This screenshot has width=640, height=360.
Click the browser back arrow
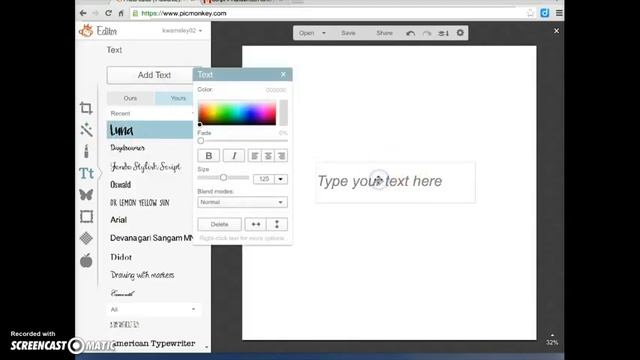pyautogui.click(x=83, y=13)
